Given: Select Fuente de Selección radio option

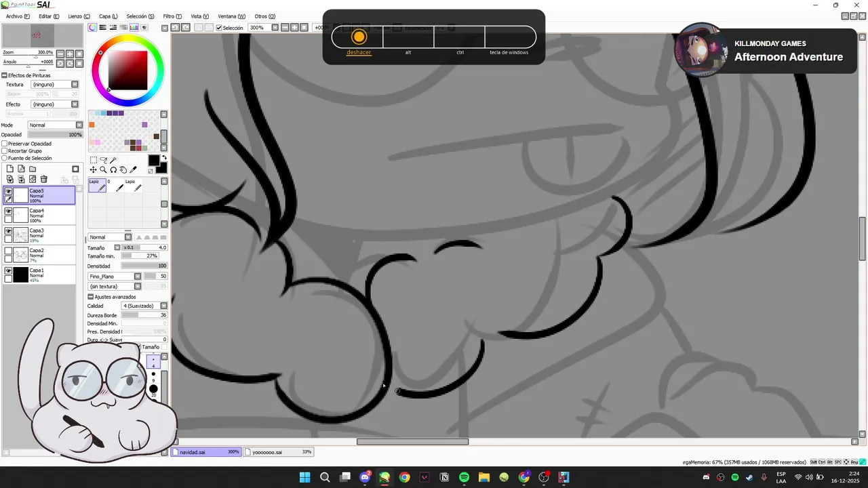Looking at the screenshot, I should 5,158.
